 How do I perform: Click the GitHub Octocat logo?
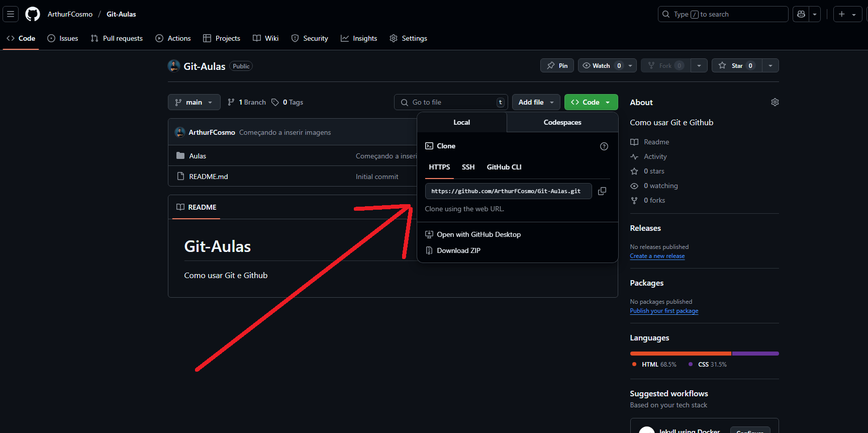click(x=33, y=14)
